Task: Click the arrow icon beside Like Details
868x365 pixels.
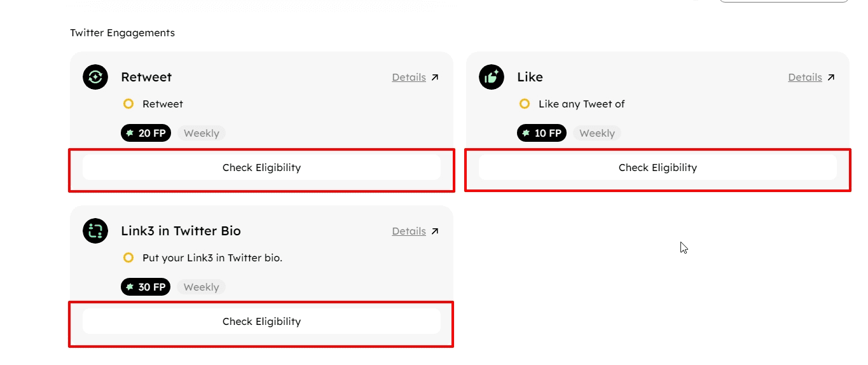Action: [830, 78]
